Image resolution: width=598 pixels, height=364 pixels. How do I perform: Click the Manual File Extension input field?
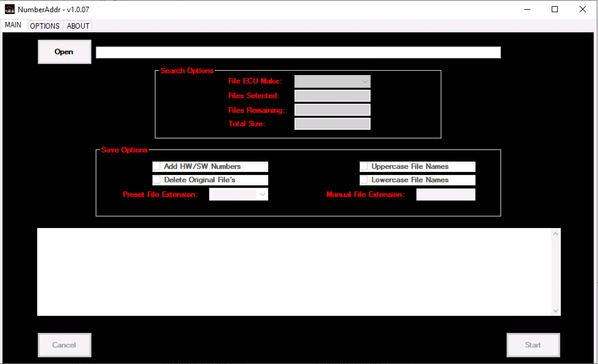[x=446, y=194]
